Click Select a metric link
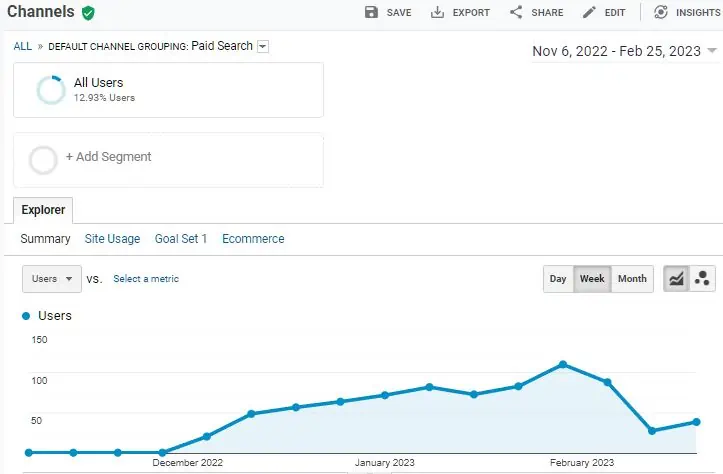Image resolution: width=723 pixels, height=474 pixels. [x=146, y=279]
